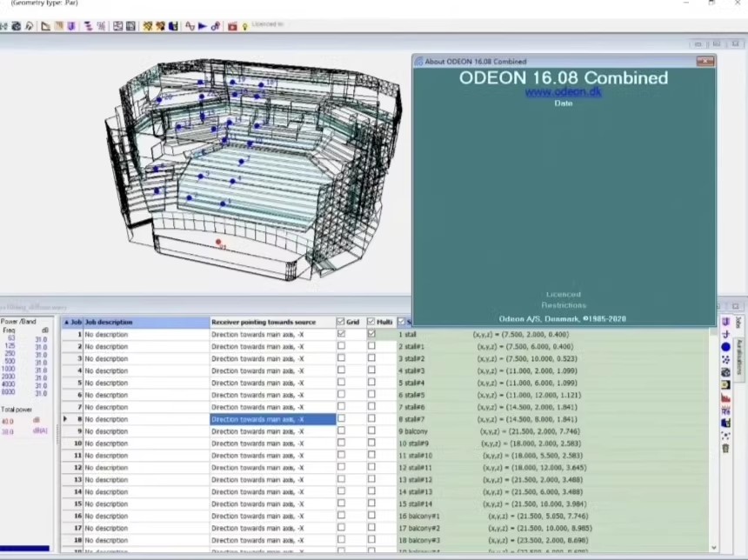Click the blue progress bar below Total power
The image size is (748, 560).
(24, 549)
